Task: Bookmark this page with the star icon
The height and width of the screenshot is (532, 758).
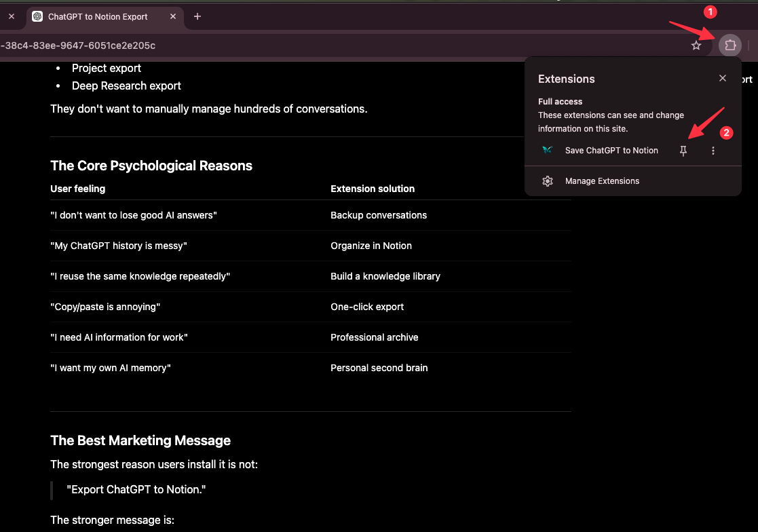Action: (x=696, y=45)
